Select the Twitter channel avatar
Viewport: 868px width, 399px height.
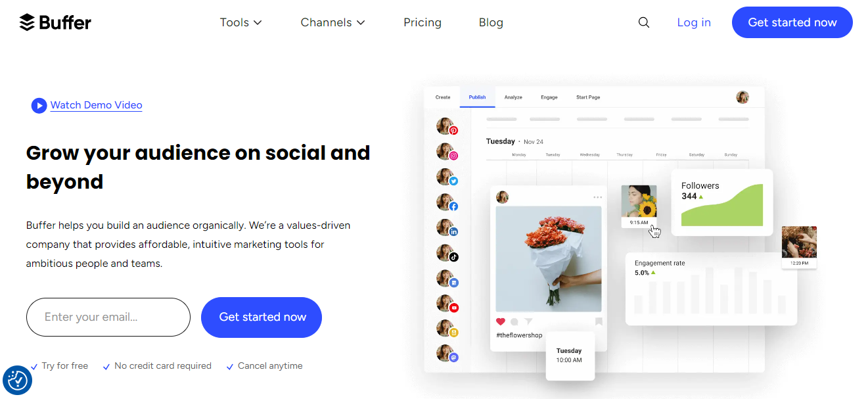tap(446, 177)
